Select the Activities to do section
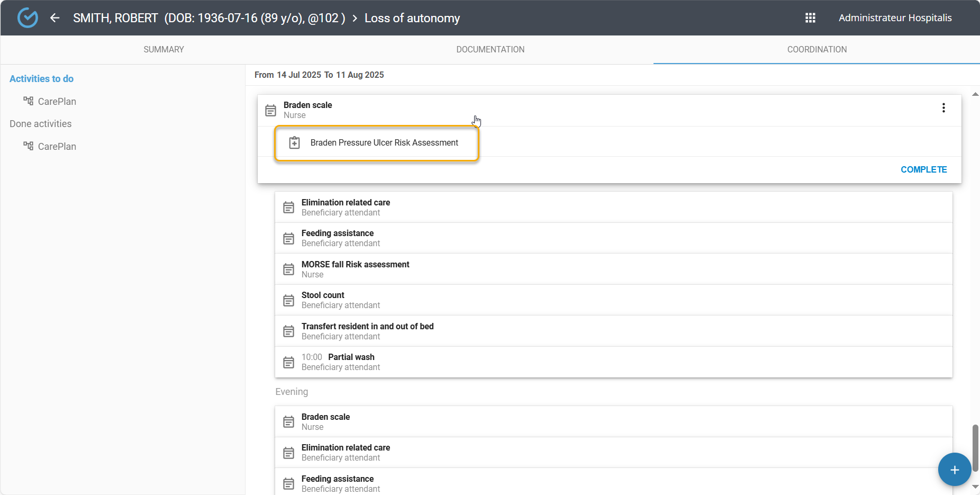This screenshot has height=495, width=980. pos(41,79)
